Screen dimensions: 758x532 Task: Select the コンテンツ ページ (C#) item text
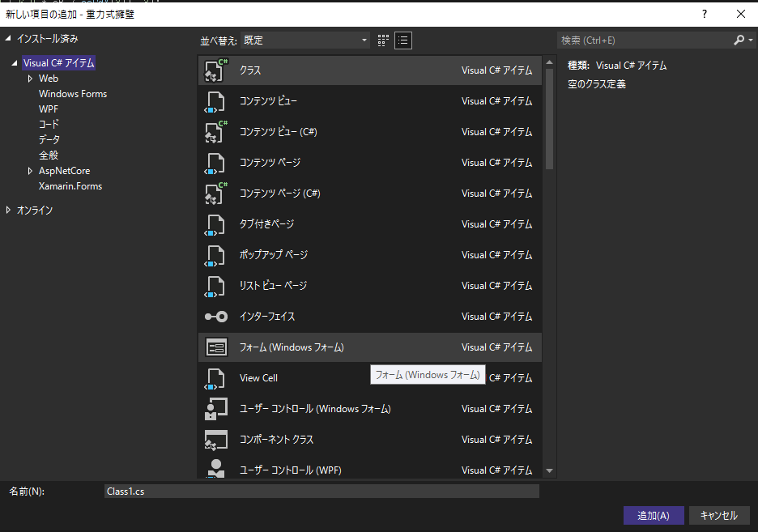pyautogui.click(x=280, y=194)
